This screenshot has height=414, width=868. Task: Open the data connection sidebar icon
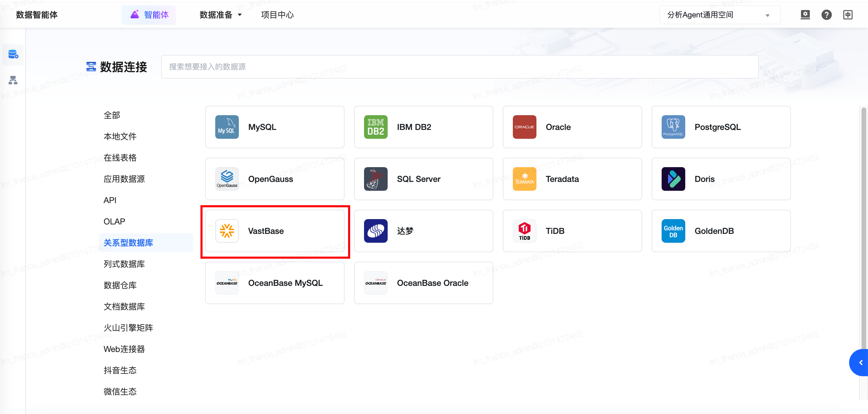[x=13, y=54]
